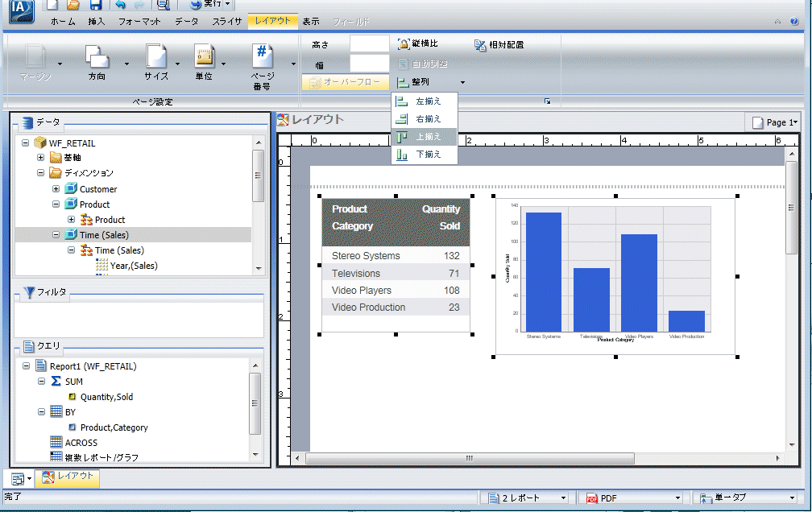Viewport: 812px width, 512px height.
Task: Click the フィルタ funnel icon
Action: pos(30,293)
